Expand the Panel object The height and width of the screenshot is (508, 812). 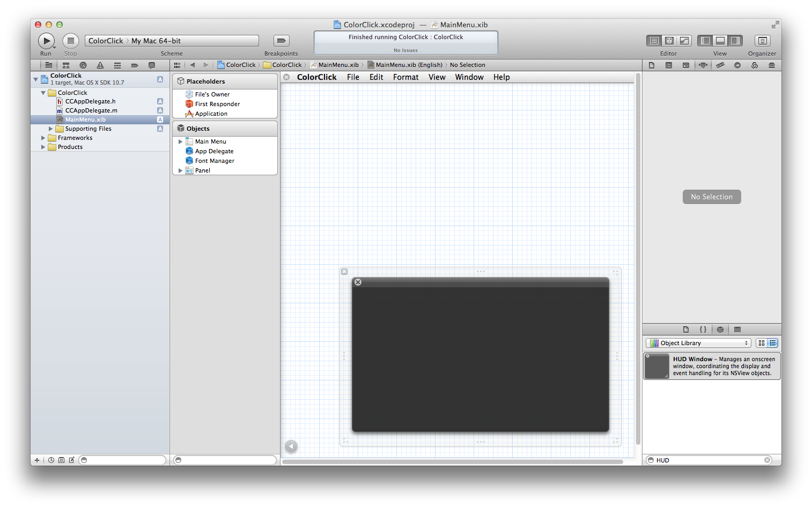coord(180,170)
